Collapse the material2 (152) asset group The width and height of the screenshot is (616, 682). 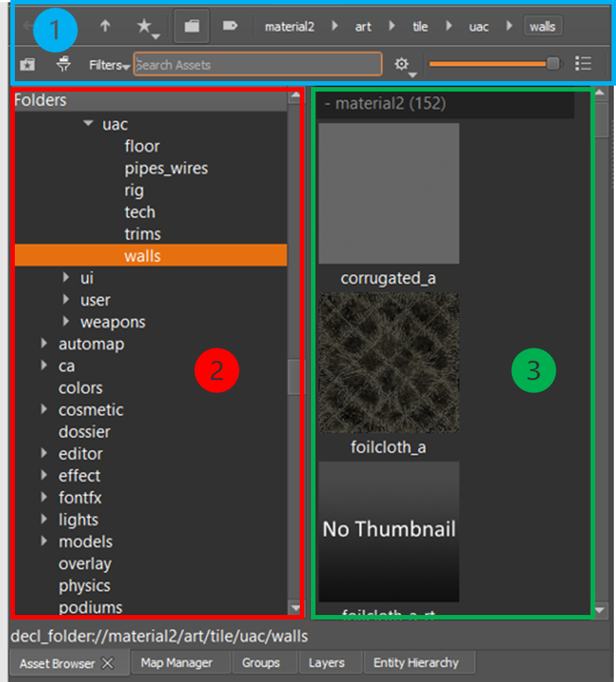coord(328,103)
